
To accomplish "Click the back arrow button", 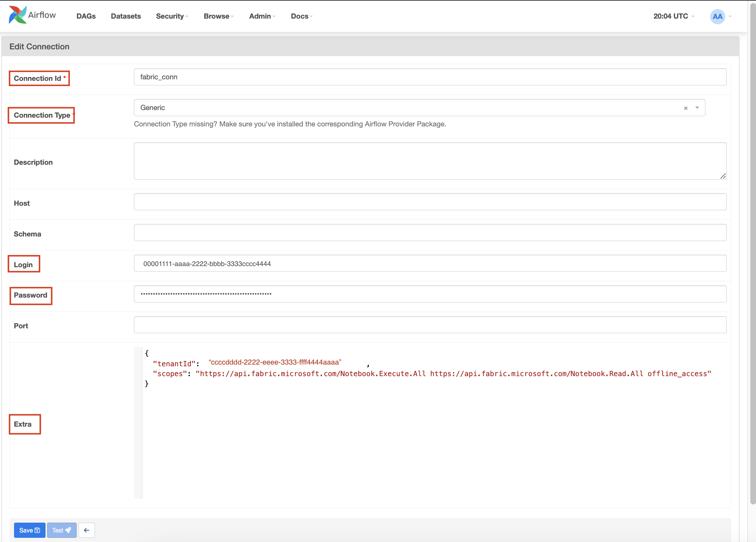I will [87, 530].
